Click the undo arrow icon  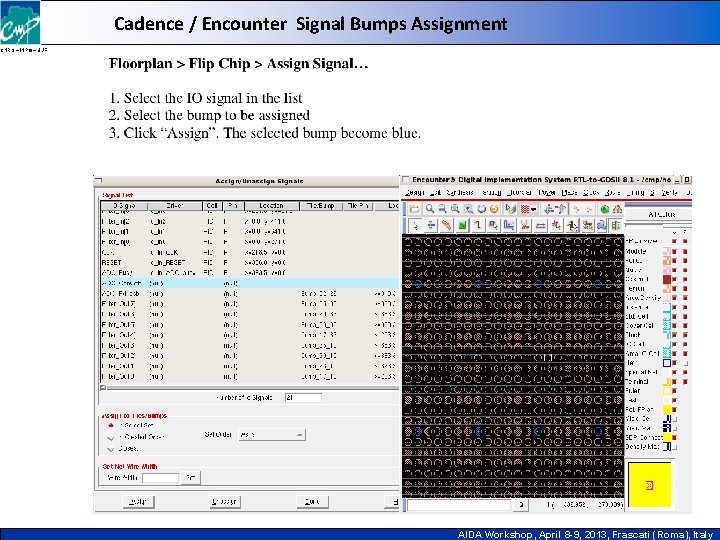(576, 209)
